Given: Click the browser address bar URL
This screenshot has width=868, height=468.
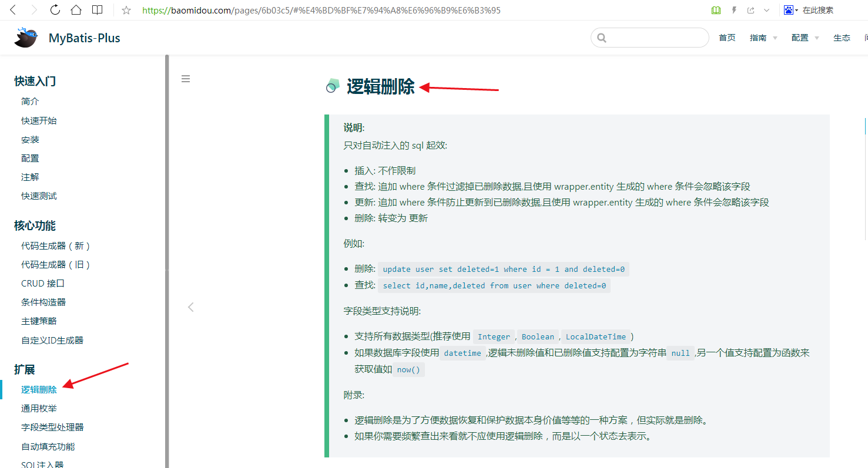Looking at the screenshot, I should click(321, 10).
